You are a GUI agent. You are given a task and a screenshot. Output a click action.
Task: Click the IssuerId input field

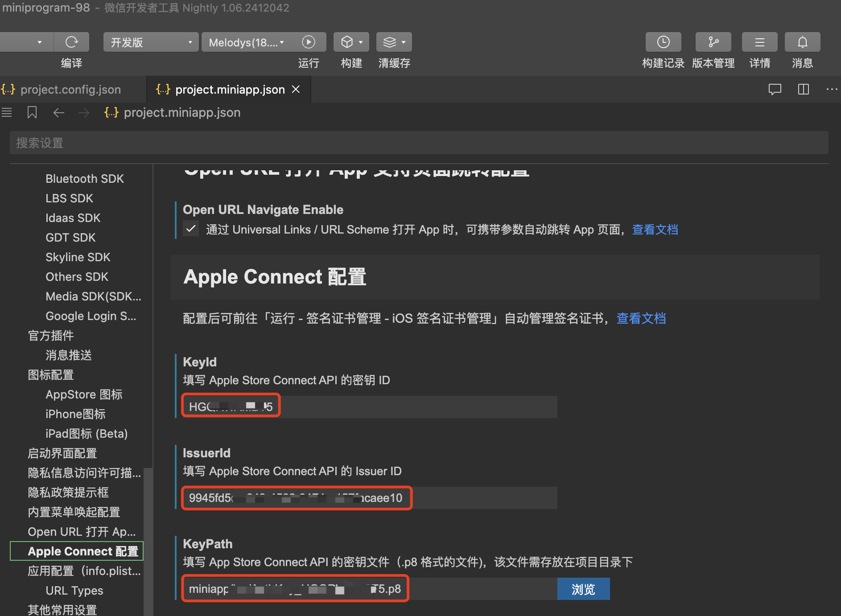[x=370, y=498]
